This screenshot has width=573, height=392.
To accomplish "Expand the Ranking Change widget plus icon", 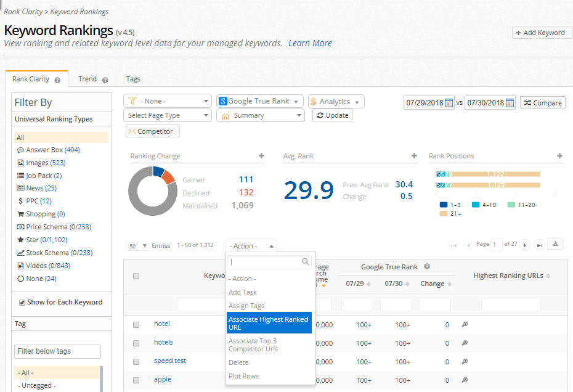I will (261, 156).
